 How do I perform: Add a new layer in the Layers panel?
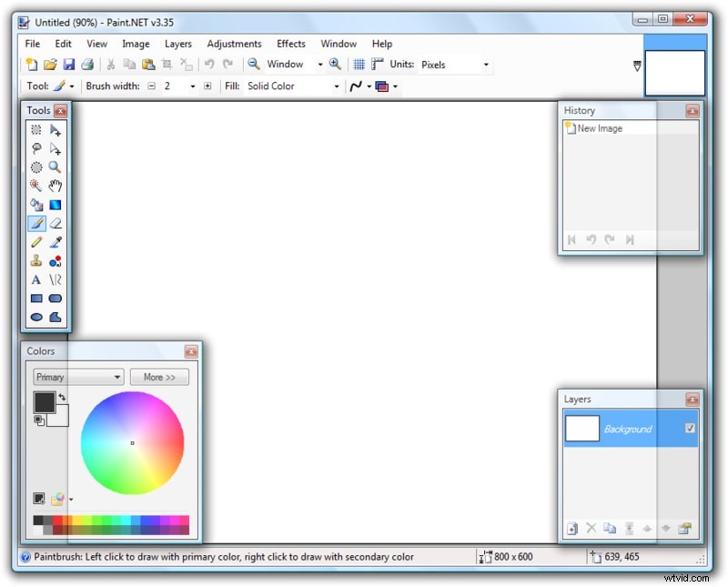coord(572,528)
